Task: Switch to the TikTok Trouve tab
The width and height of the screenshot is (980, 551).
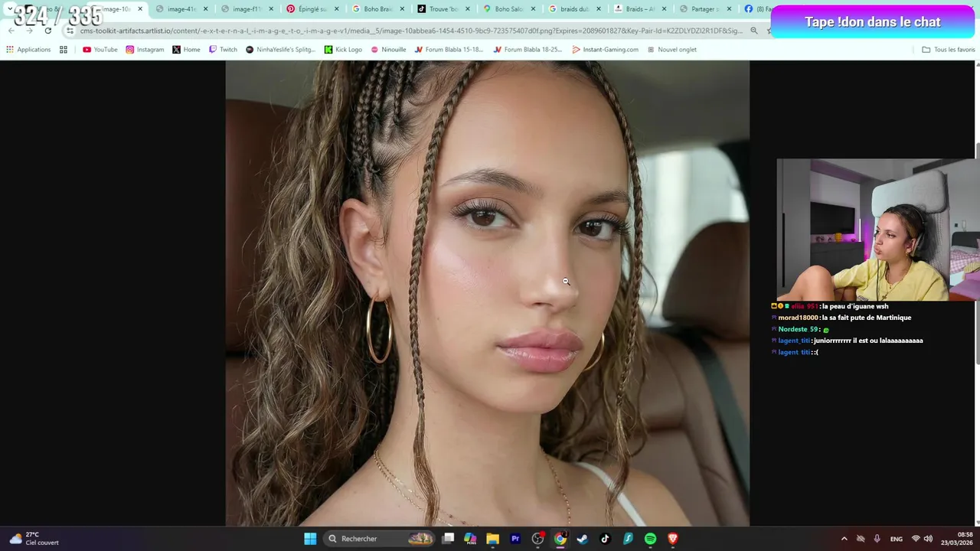Action: pos(443,9)
